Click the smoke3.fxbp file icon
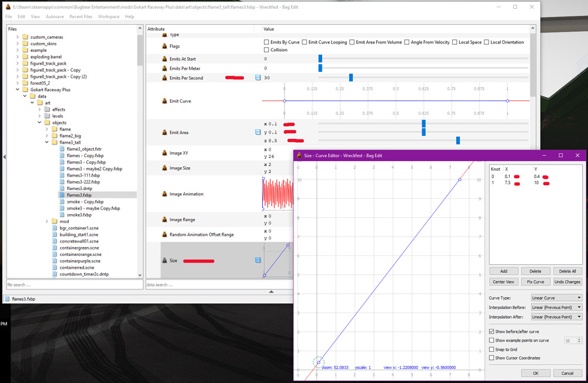 coord(62,215)
